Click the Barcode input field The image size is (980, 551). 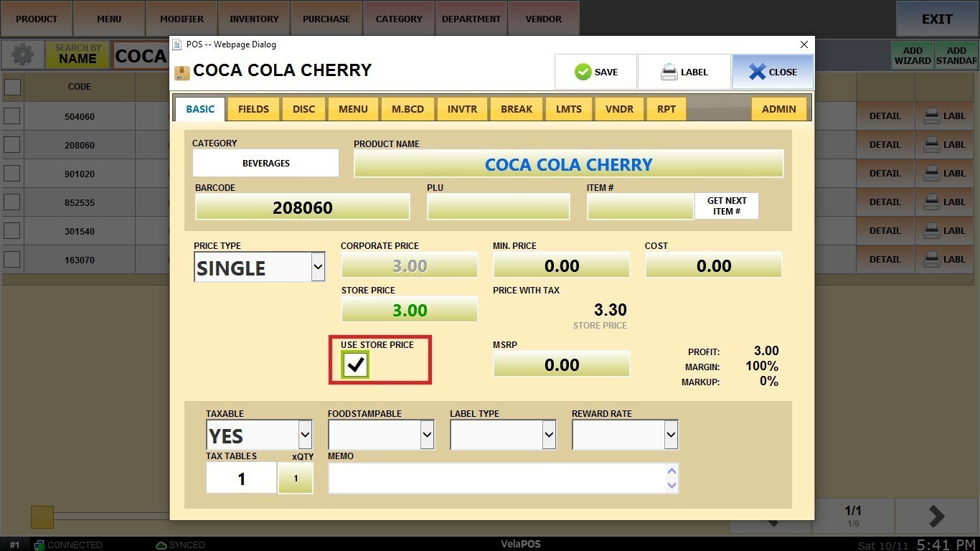click(x=303, y=207)
